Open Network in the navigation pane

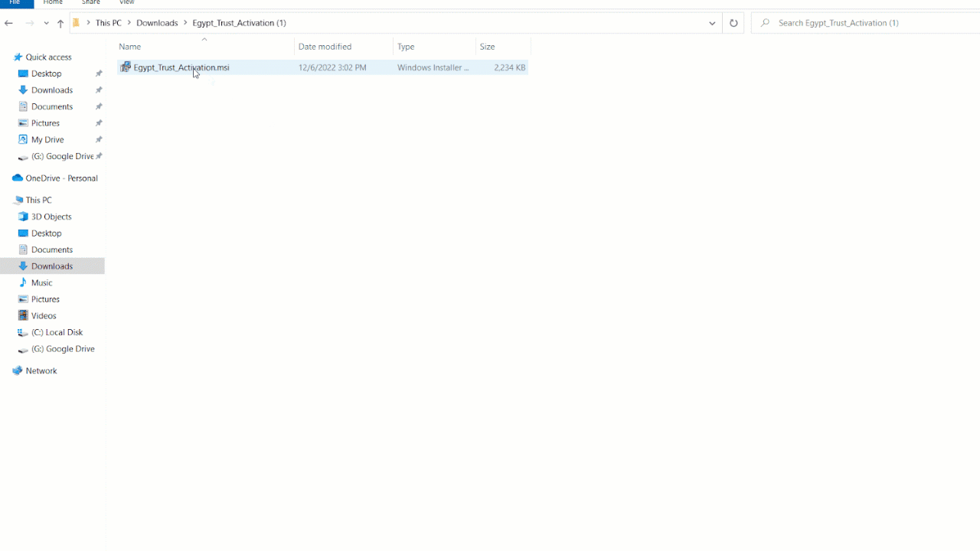[x=41, y=371]
